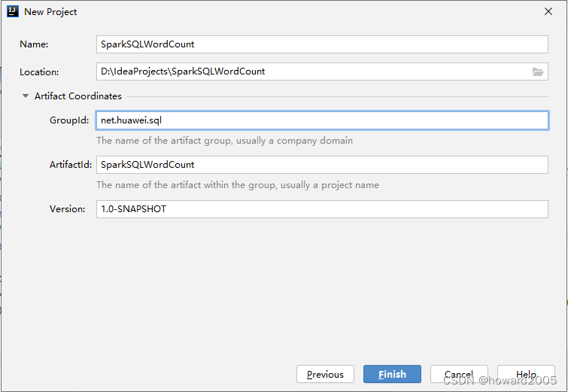Viewport: 568px width, 392px height.
Task: Go back with the Previous button
Action: pos(325,374)
